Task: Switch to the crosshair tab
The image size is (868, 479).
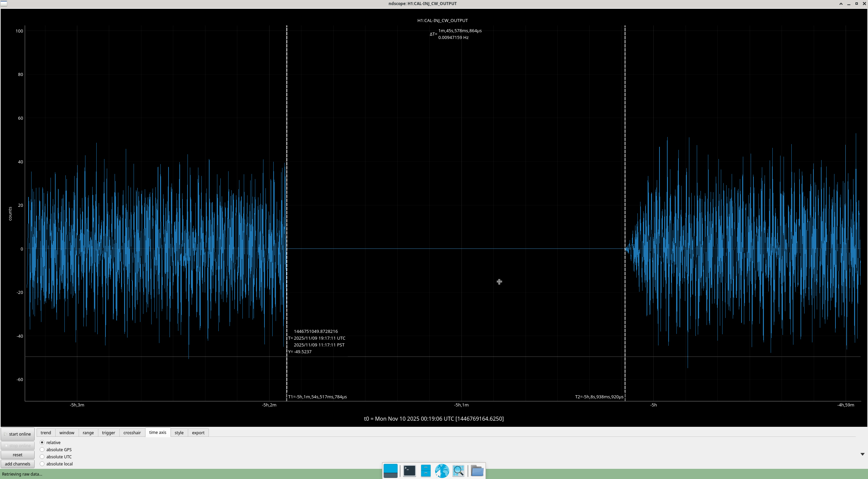Action: coord(132,433)
